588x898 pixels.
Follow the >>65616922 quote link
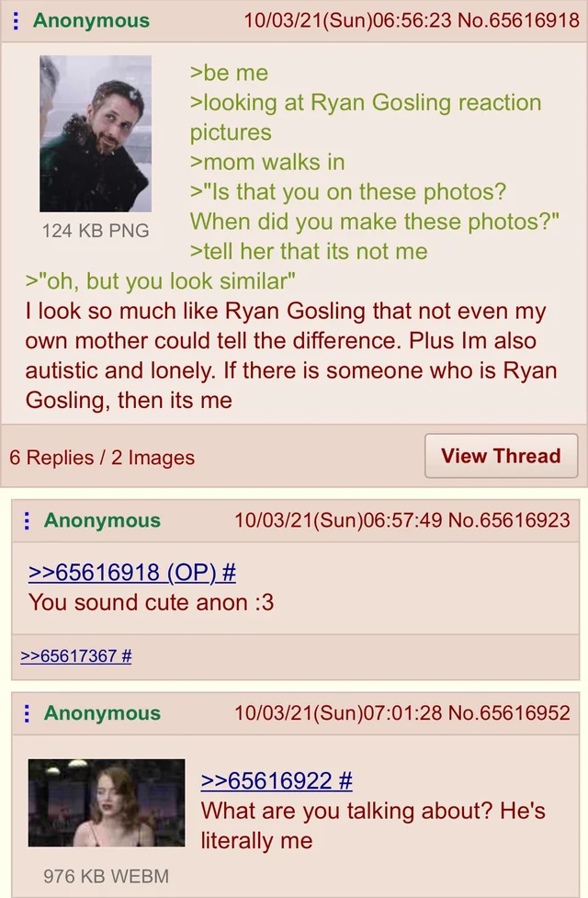click(277, 780)
